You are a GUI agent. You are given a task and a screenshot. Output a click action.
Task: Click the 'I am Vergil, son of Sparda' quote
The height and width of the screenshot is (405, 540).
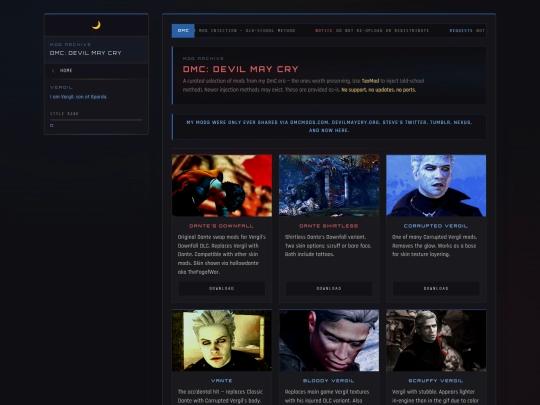[79, 97]
